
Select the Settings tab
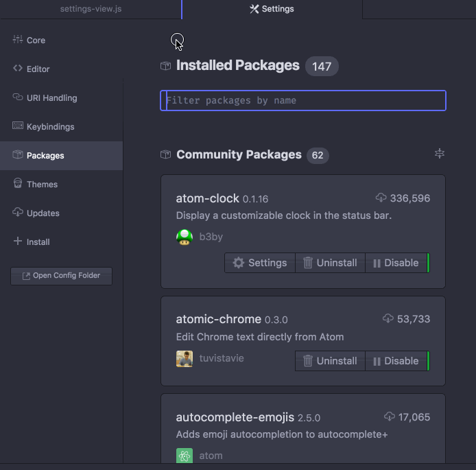click(x=272, y=9)
